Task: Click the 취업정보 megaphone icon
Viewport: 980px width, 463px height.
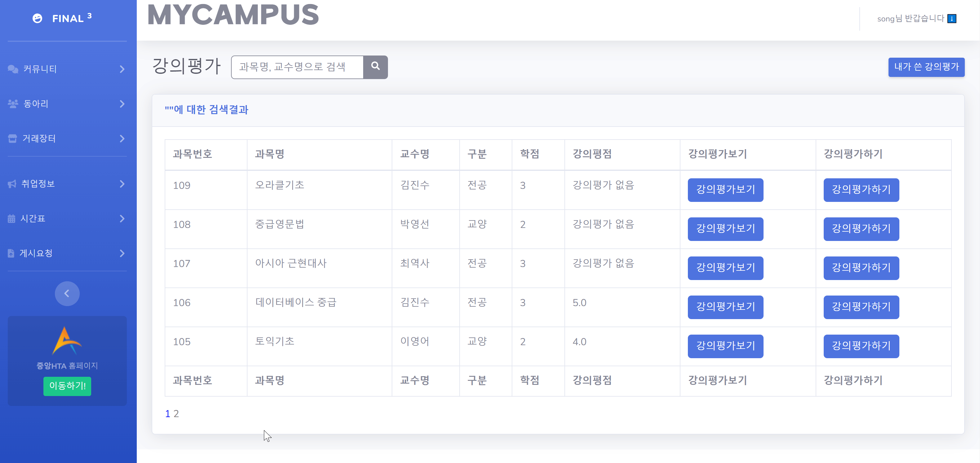Action: [x=12, y=184]
